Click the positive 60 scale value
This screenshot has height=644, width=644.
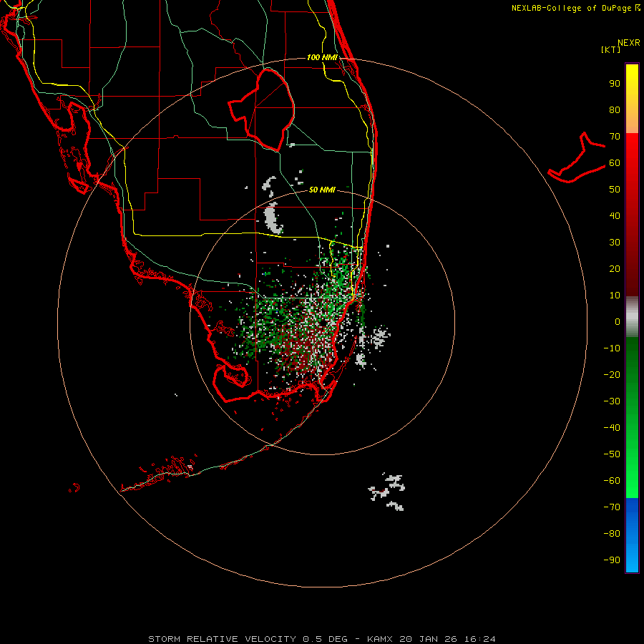tap(615, 163)
